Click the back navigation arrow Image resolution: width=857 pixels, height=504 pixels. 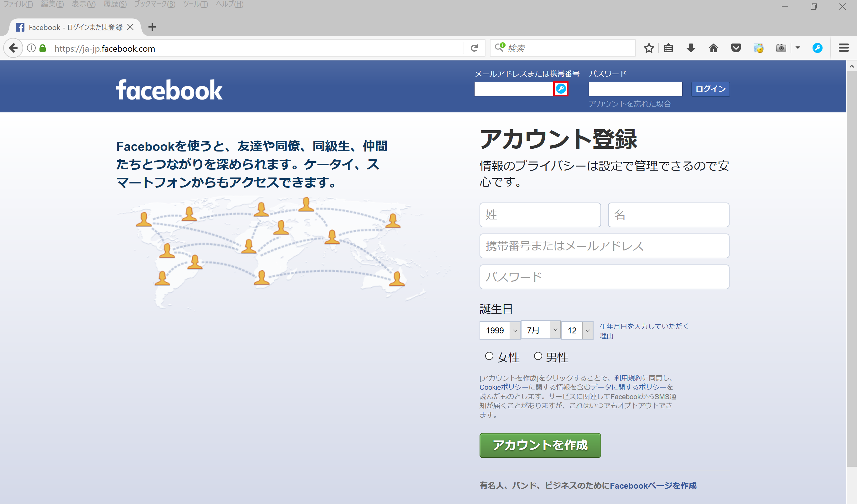point(13,48)
